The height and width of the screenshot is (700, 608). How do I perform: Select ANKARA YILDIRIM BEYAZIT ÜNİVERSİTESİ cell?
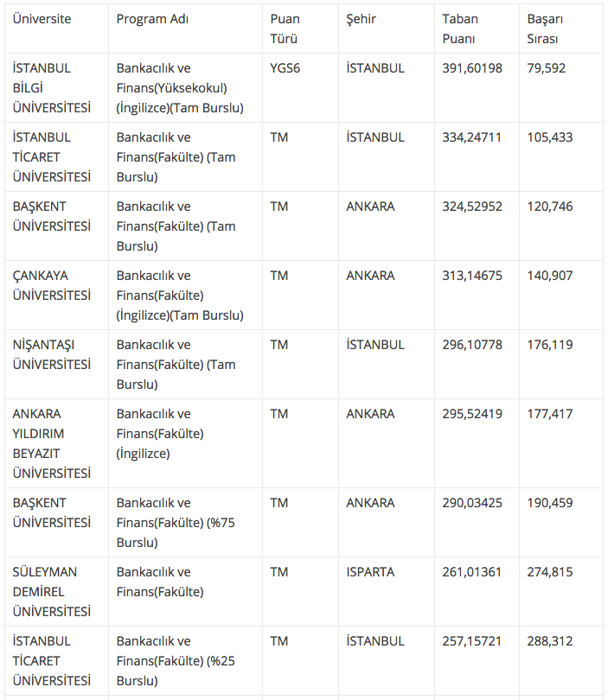coord(52,443)
